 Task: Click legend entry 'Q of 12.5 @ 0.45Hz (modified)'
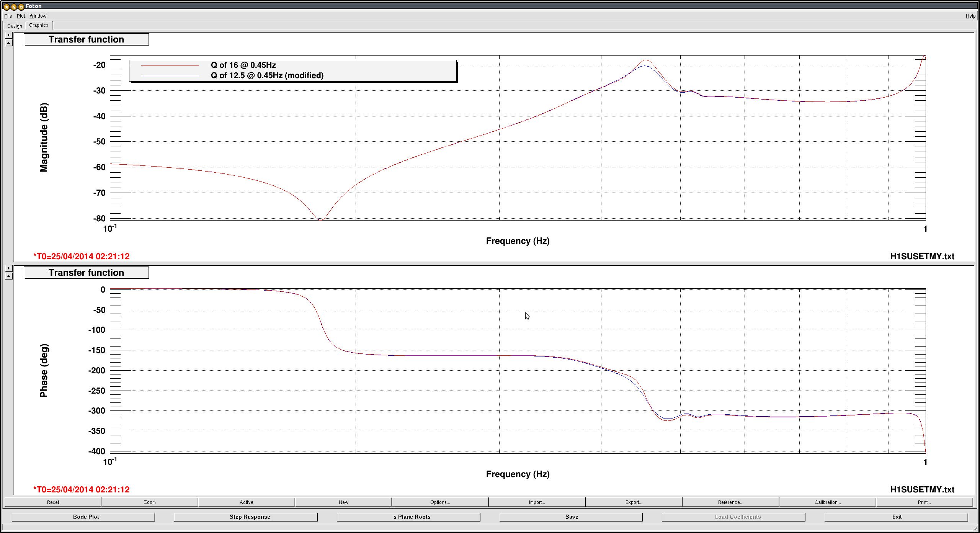pos(267,75)
